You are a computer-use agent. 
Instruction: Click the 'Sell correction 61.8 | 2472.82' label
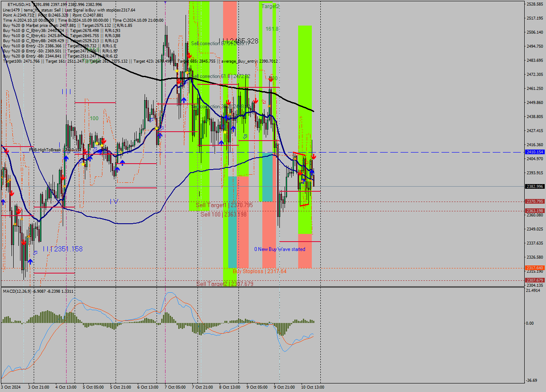(x=221, y=76)
